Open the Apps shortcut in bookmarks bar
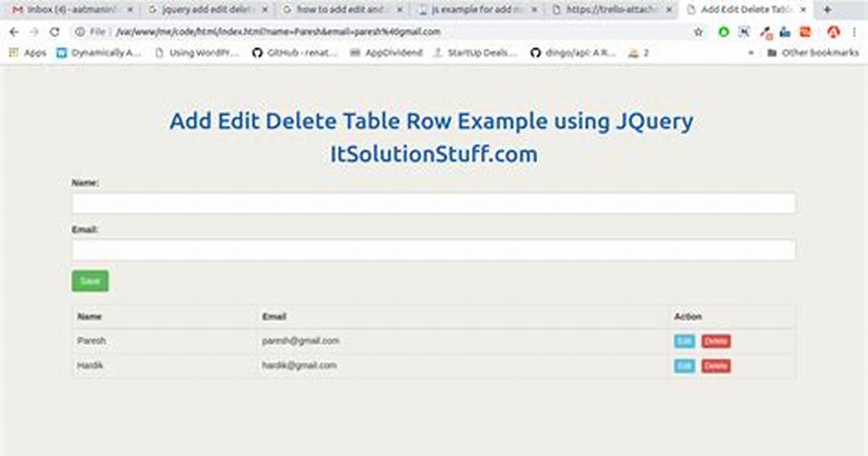Screen dimensions: 868x456 pyautogui.click(x=28, y=53)
